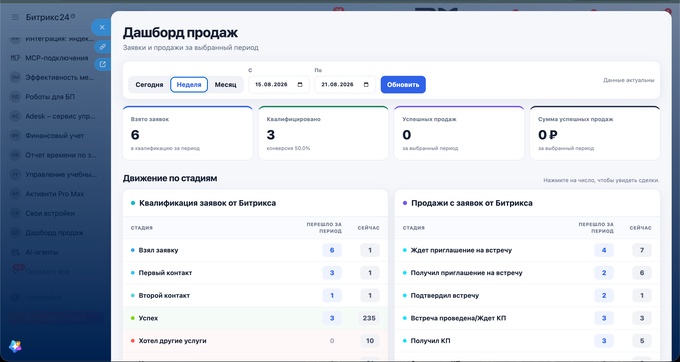
Task: Select the Месяц period tab
Action: coord(226,85)
